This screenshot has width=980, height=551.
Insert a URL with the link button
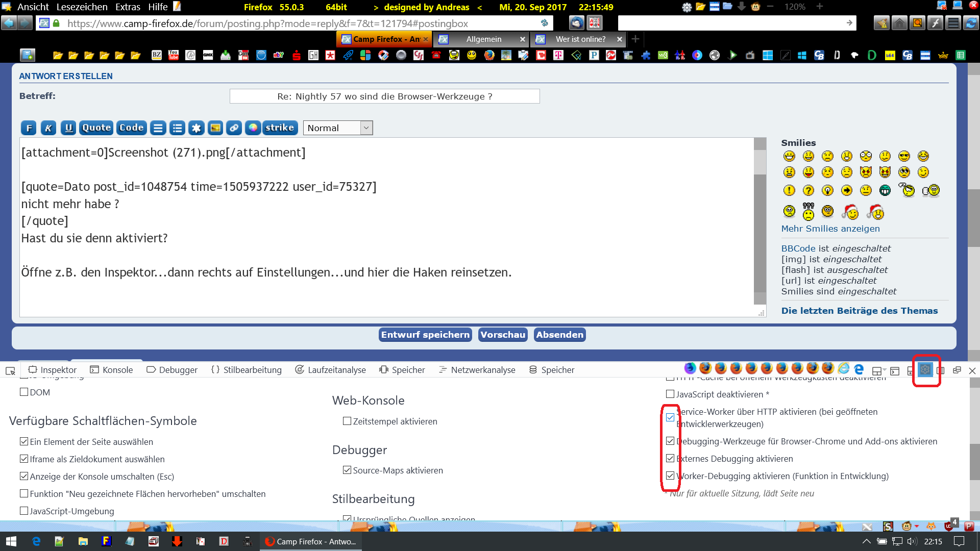click(234, 128)
